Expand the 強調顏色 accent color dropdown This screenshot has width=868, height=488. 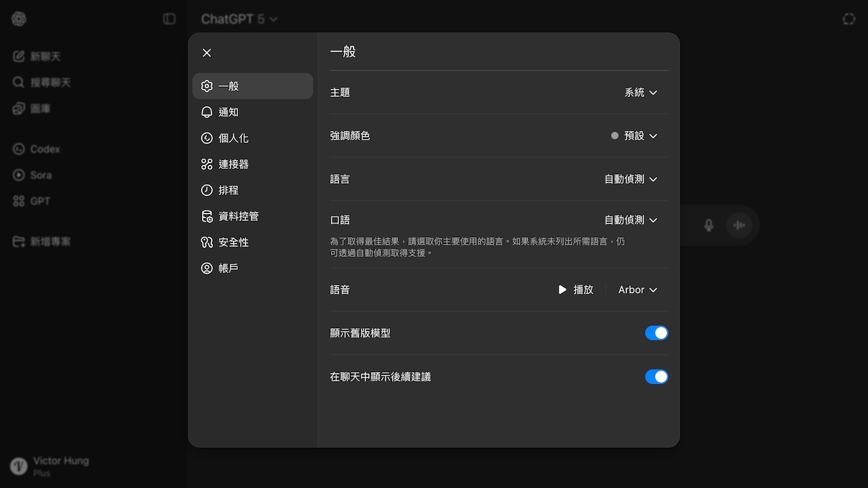pos(634,136)
